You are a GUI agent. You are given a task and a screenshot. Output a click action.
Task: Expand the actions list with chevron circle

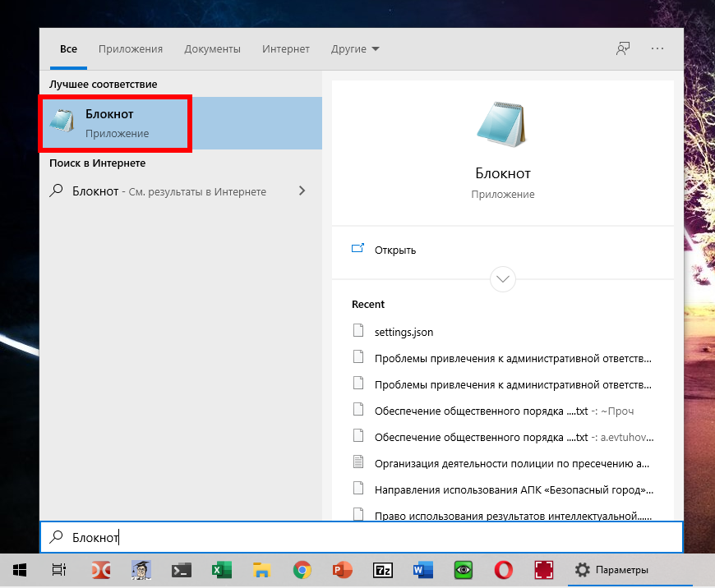tap(502, 279)
